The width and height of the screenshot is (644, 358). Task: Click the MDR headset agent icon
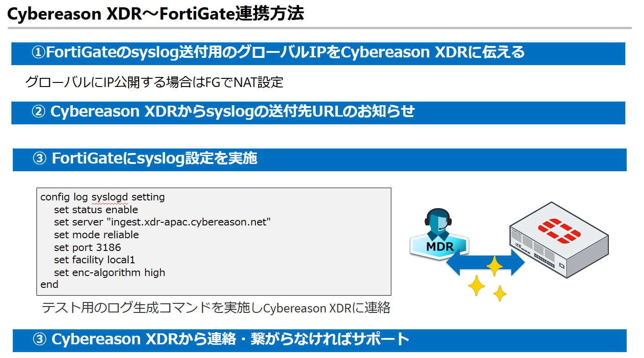tap(439, 233)
